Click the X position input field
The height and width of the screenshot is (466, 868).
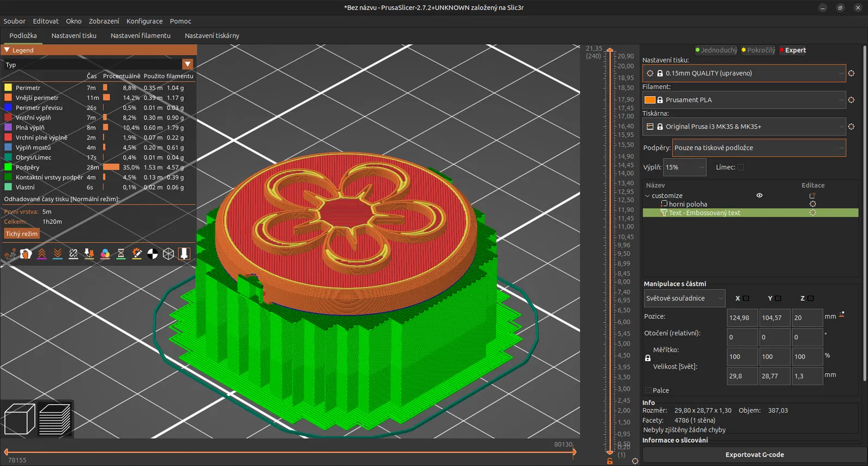pyautogui.click(x=742, y=318)
